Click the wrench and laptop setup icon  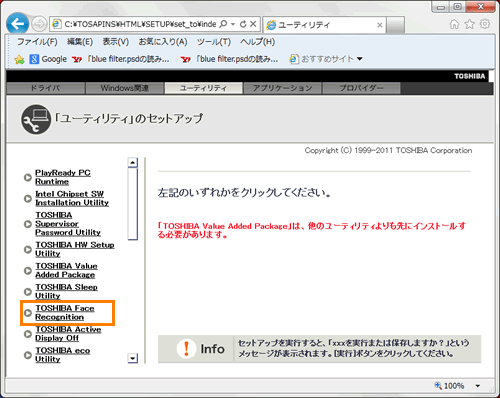[x=36, y=120]
